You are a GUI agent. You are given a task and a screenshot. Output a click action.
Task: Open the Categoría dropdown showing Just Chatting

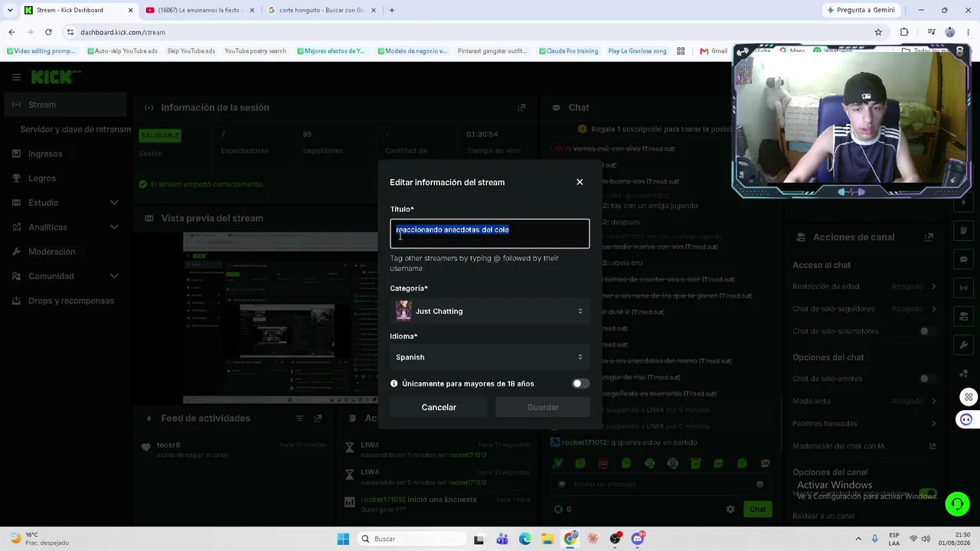pyautogui.click(x=490, y=311)
